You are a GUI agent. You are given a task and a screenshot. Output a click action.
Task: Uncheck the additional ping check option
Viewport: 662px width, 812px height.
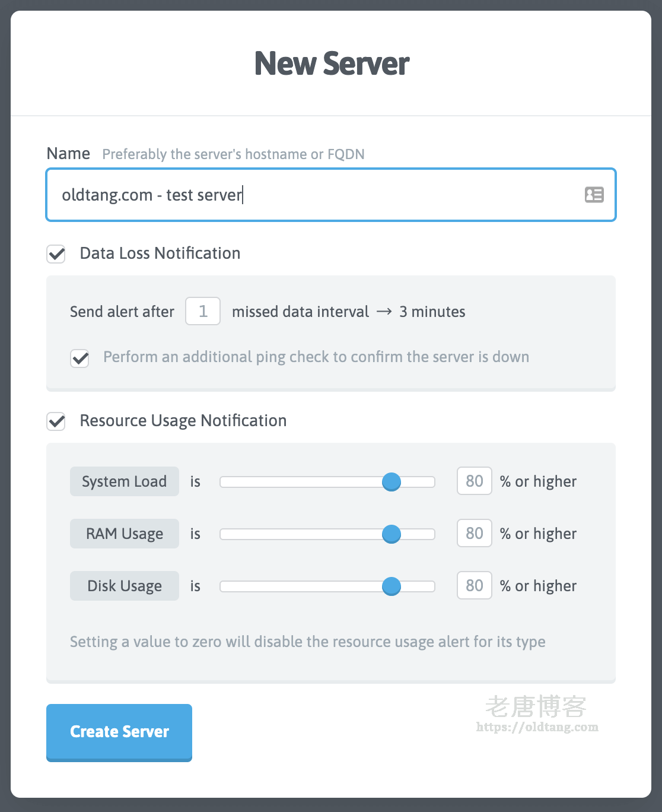tap(80, 358)
